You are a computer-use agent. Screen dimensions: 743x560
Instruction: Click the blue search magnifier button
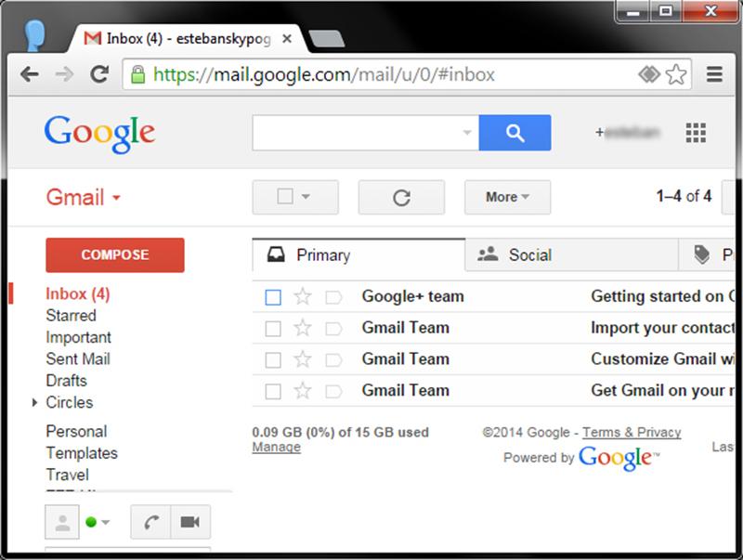(x=515, y=133)
